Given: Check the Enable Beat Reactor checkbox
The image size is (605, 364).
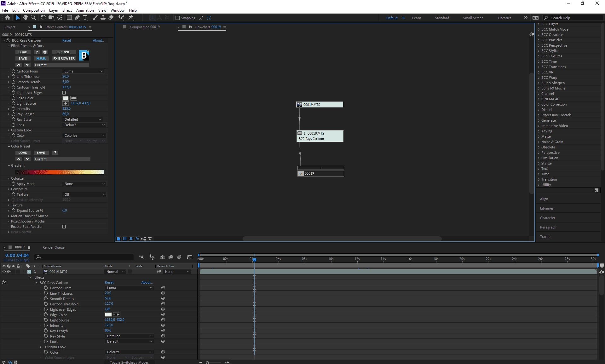Looking at the screenshot, I should [x=64, y=227].
